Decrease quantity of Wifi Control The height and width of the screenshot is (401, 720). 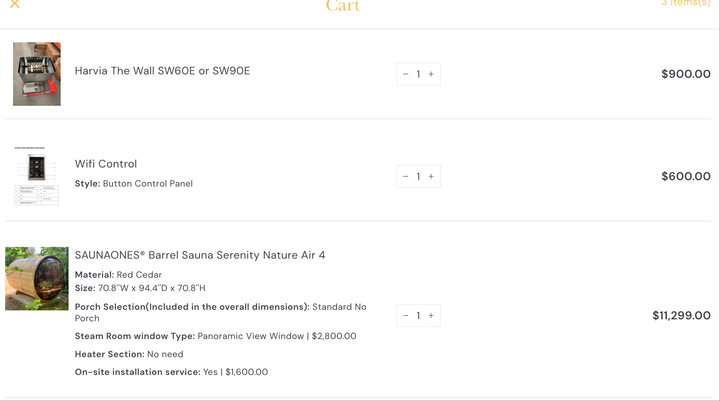point(405,176)
